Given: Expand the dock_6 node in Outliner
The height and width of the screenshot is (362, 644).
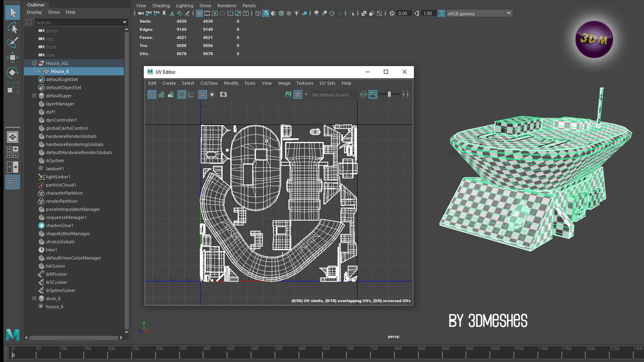Looking at the screenshot, I should point(34,298).
